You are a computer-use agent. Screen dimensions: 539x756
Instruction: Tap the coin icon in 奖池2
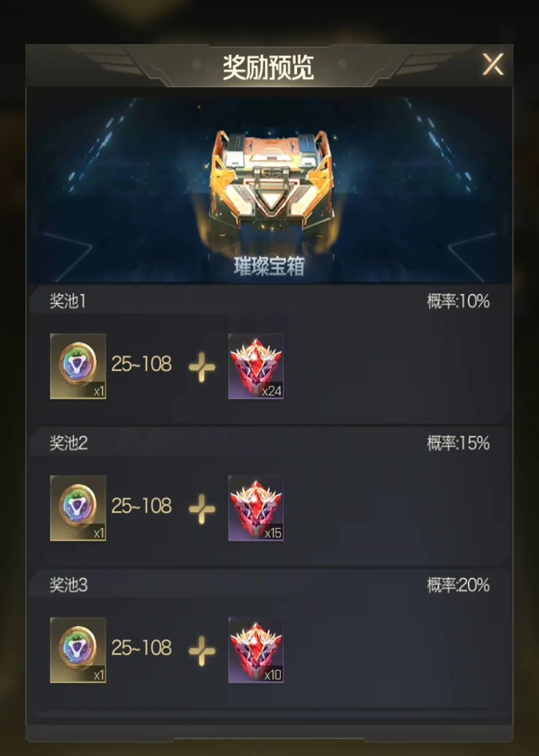[78, 508]
